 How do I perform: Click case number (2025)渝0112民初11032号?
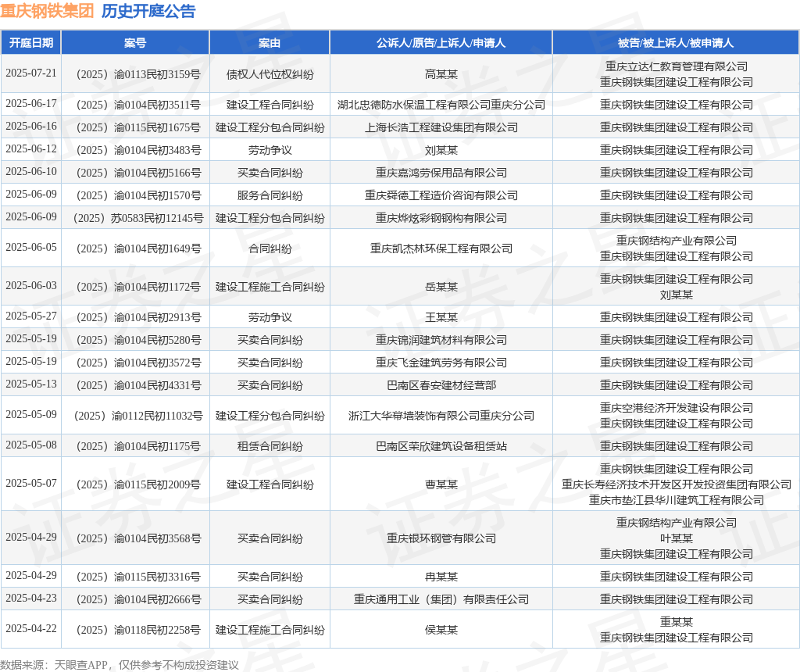point(137,416)
